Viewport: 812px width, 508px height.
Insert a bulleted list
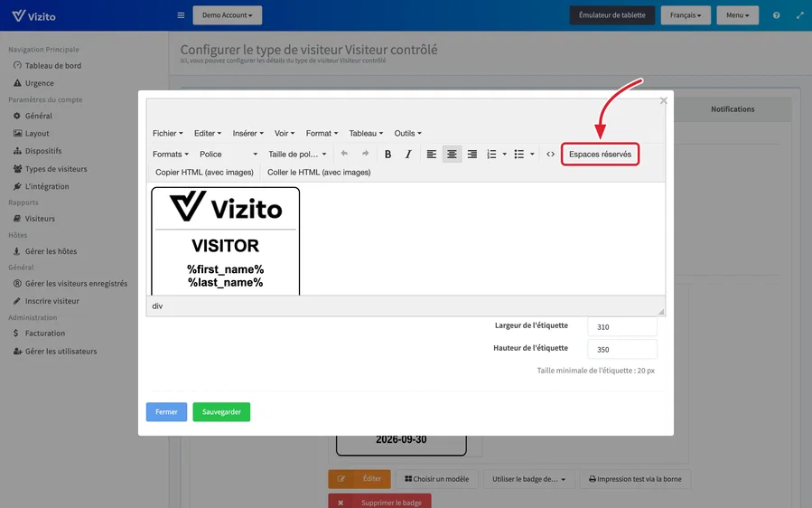pyautogui.click(x=518, y=154)
